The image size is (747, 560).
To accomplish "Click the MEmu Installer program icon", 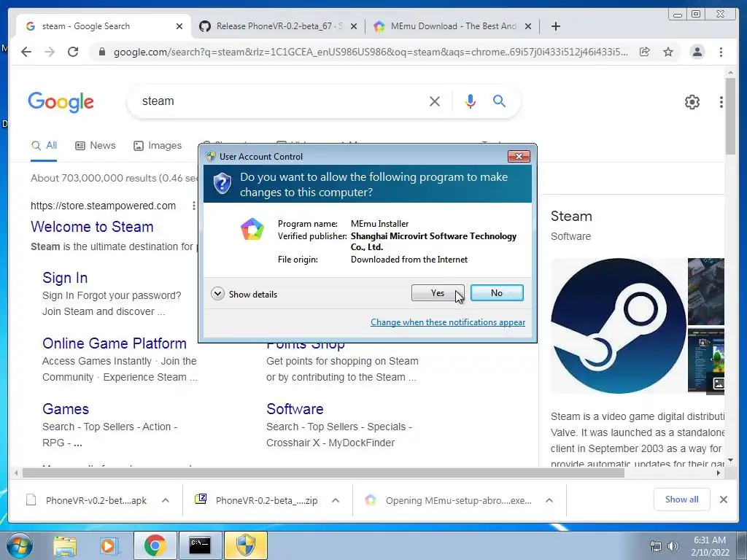I will coord(252,229).
